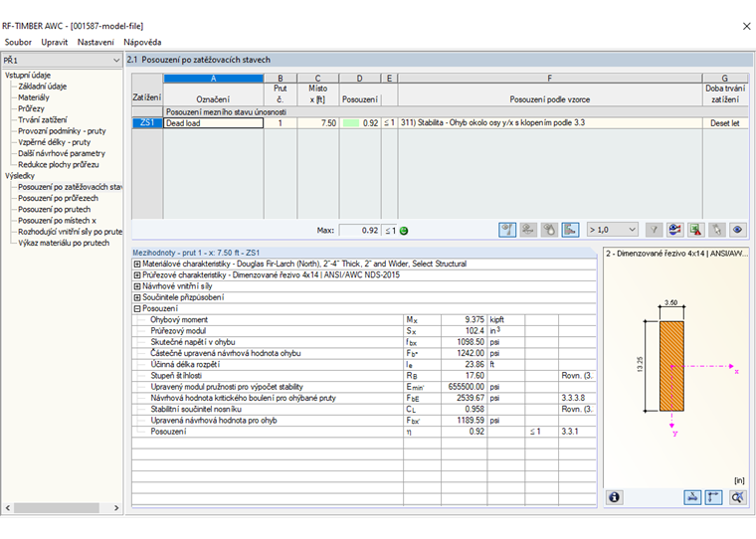
Task: Click the Stabilitní součinitel nosníku row
Action: tap(364, 409)
